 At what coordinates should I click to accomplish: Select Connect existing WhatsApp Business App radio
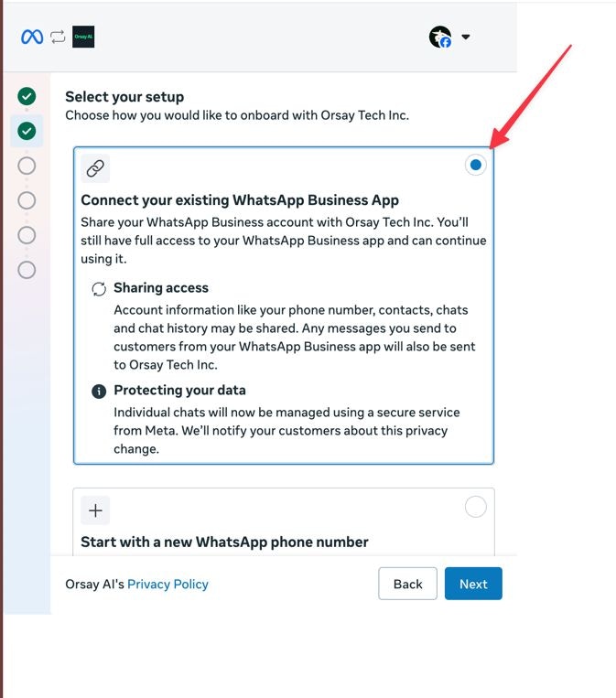click(x=476, y=165)
